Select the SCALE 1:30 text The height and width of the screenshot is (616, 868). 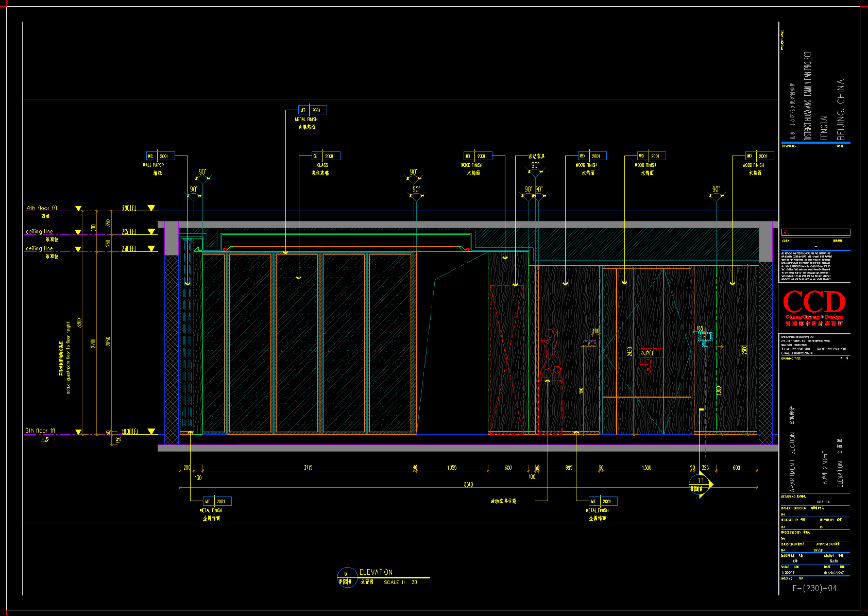pos(400,583)
